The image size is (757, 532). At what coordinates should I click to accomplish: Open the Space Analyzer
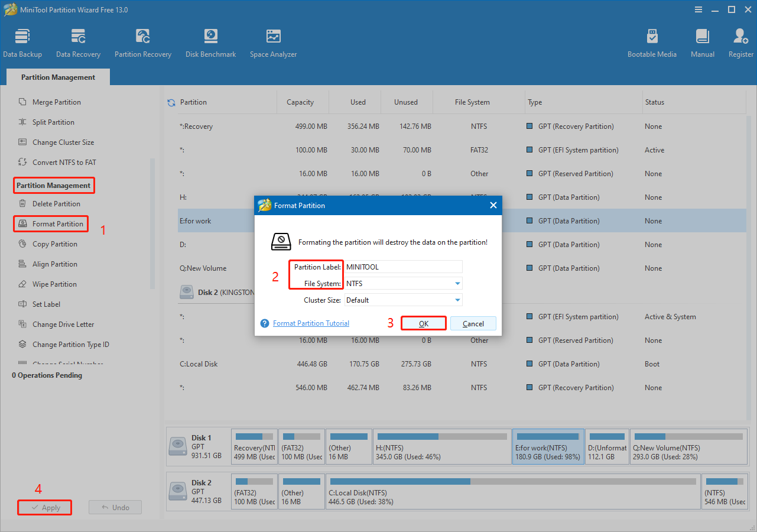coord(273,41)
